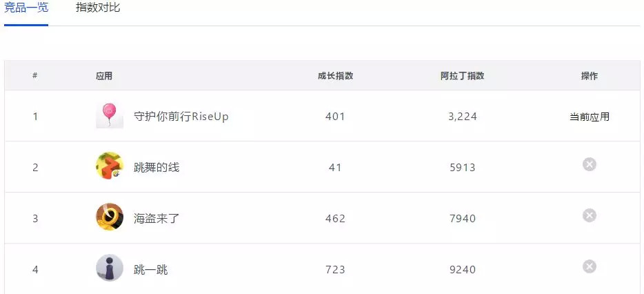Click the 守护你前行RiseUp balloon app icon
This screenshot has width=644, height=294.
point(109,115)
